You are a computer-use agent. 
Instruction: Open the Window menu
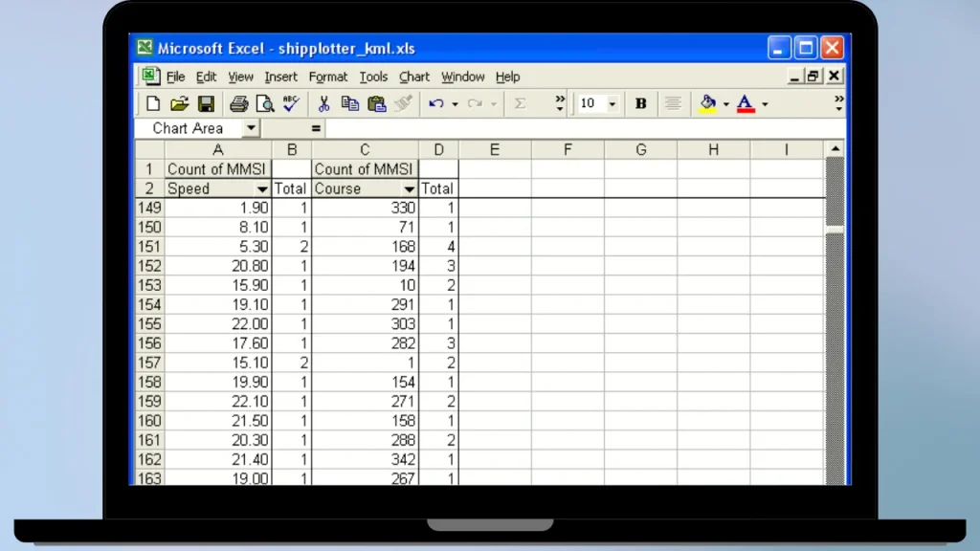pos(463,77)
